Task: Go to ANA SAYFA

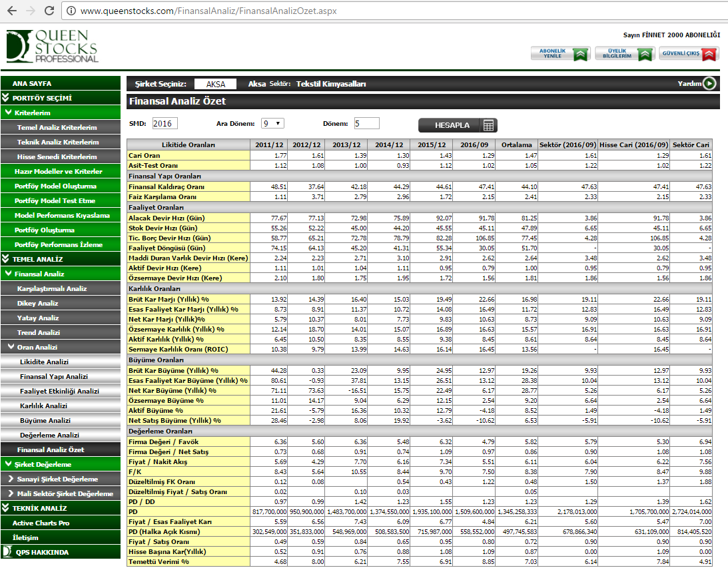Action: [61, 83]
